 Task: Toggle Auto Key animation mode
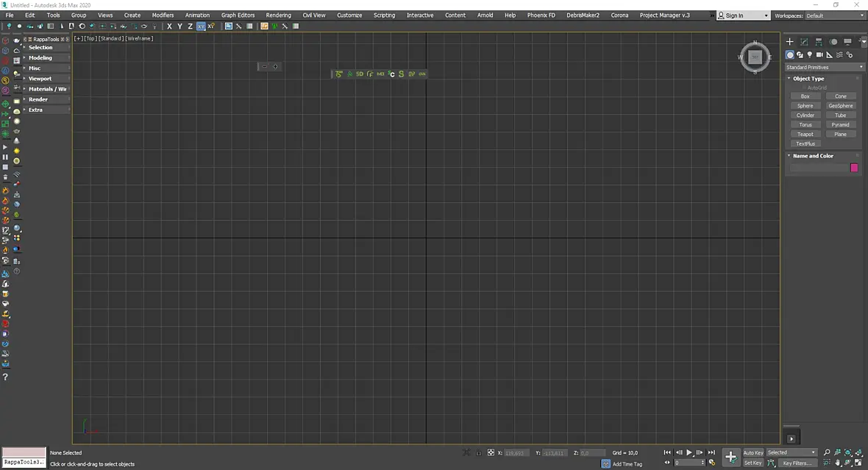pos(753,453)
